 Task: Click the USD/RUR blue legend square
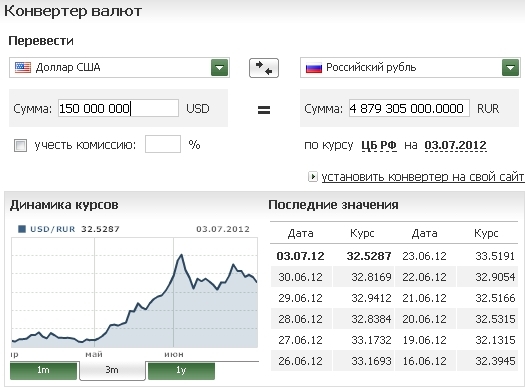(x=22, y=229)
